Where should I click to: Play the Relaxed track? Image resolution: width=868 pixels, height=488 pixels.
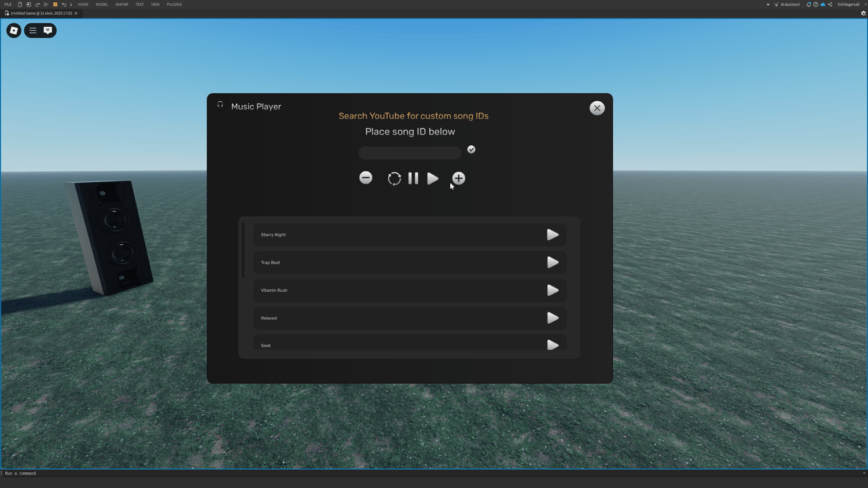(x=553, y=318)
